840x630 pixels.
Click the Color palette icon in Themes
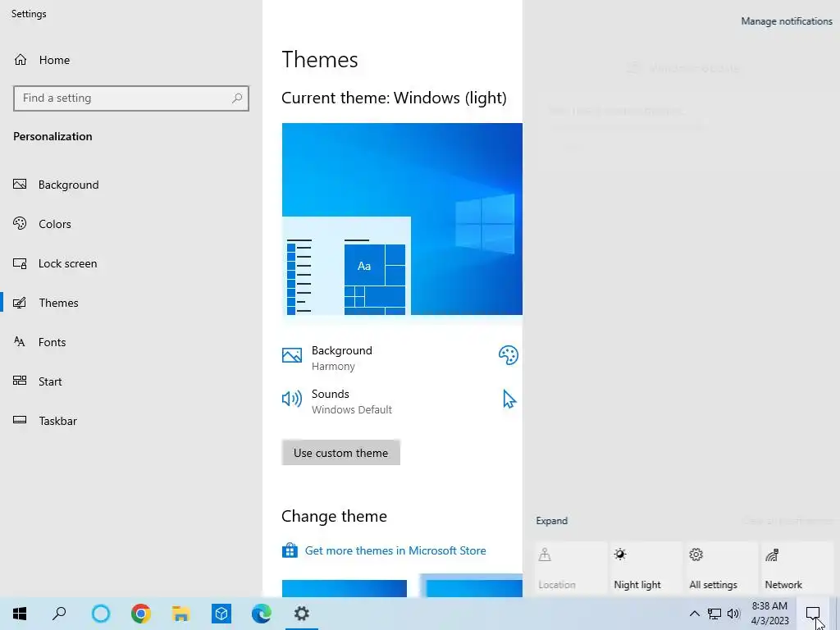(509, 355)
